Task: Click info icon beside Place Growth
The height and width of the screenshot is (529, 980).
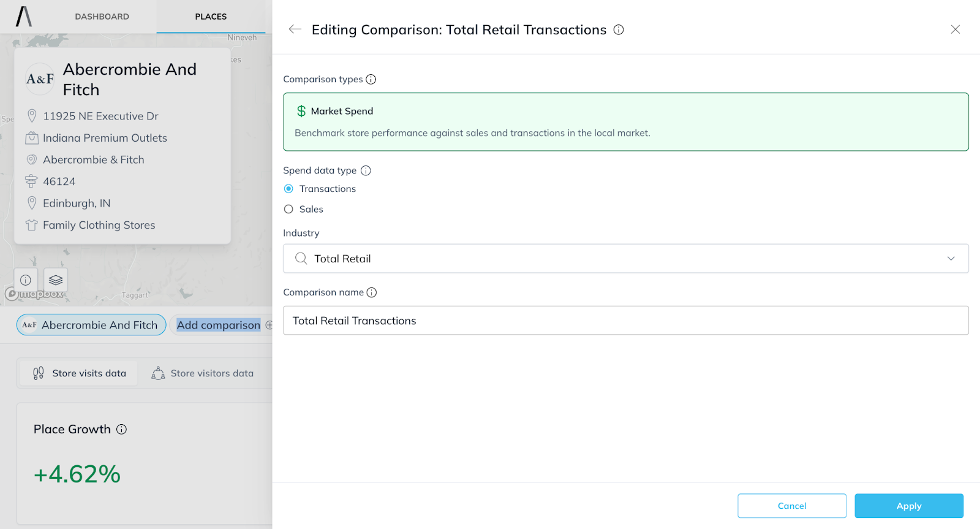Action: (121, 429)
